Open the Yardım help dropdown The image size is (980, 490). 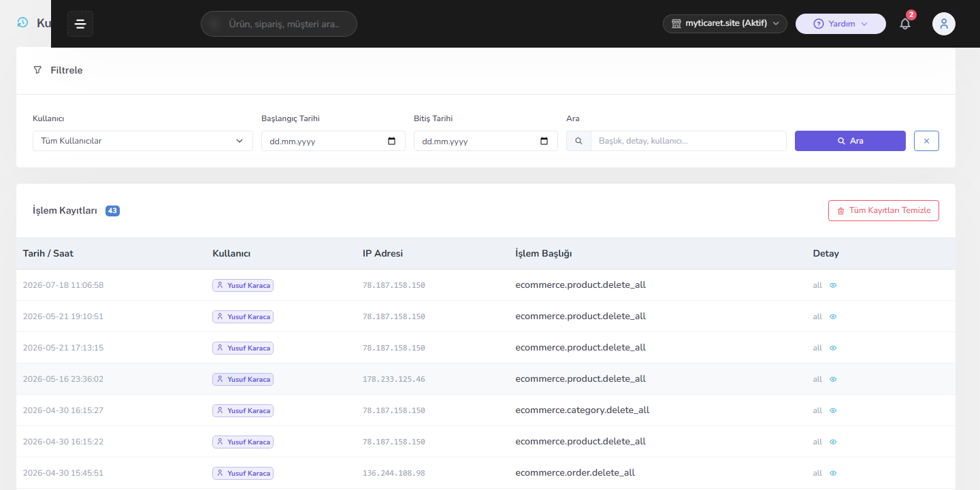click(840, 24)
